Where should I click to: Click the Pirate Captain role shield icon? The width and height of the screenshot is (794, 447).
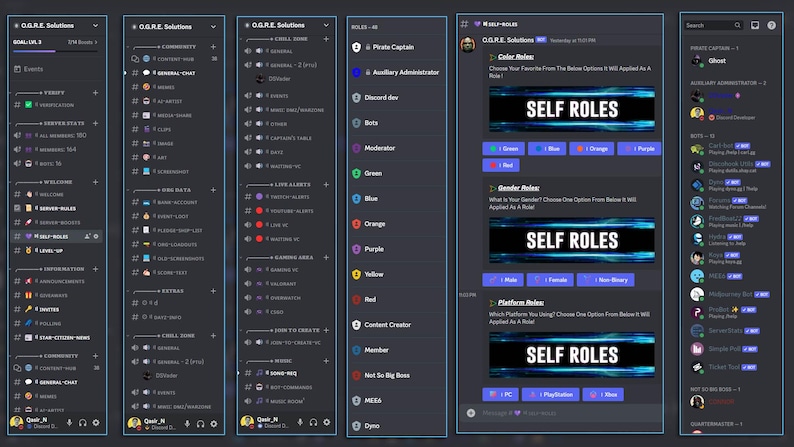[x=356, y=47]
